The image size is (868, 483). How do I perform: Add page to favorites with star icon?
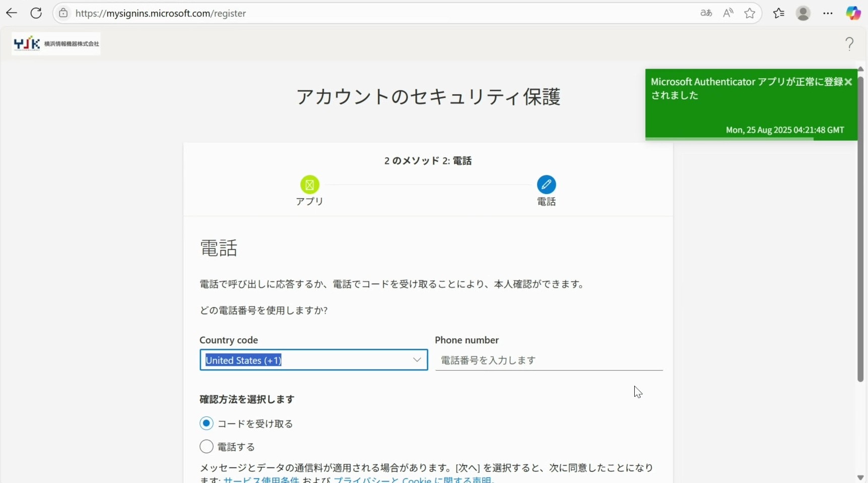[750, 13]
